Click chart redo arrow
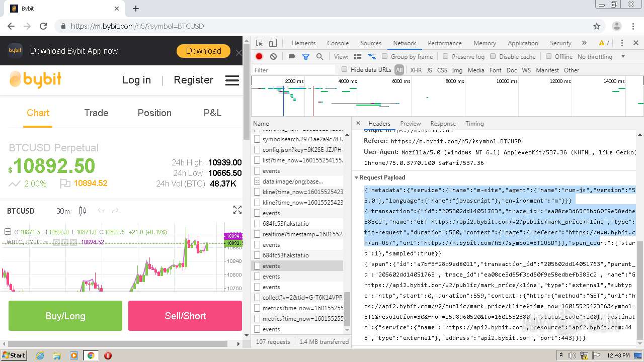 (x=115, y=211)
